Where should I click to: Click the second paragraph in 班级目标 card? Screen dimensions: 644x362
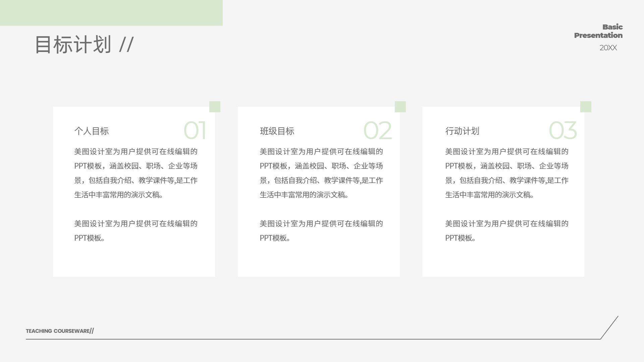pos(321,231)
